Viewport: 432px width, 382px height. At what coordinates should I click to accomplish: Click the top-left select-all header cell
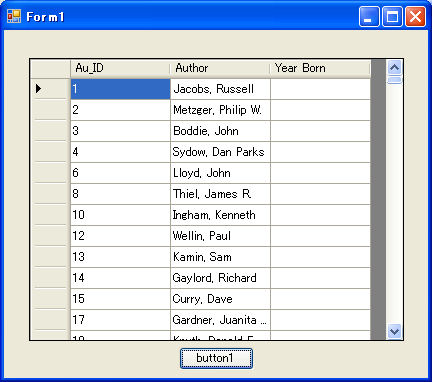pyautogui.click(x=50, y=69)
